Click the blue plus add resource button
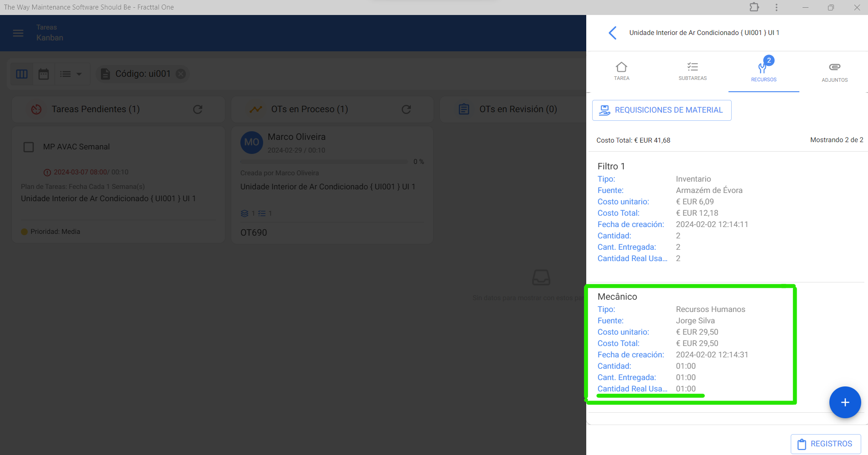Image resolution: width=868 pixels, height=455 pixels. [x=845, y=402]
